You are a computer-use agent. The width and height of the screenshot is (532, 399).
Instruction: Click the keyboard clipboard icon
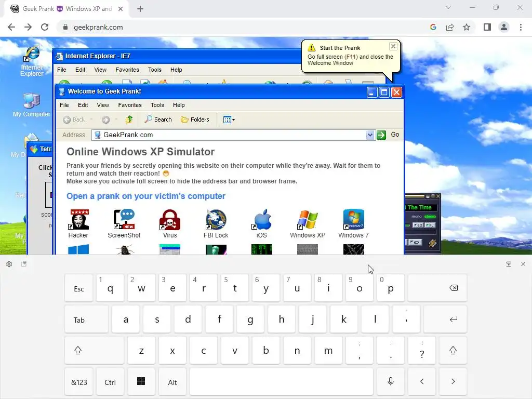click(24, 264)
